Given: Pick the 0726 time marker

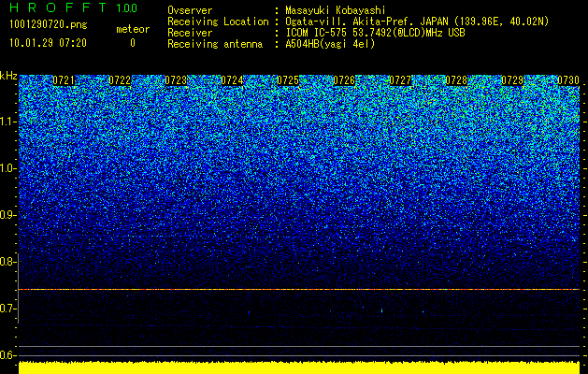Looking at the screenshot, I should coord(344,80).
